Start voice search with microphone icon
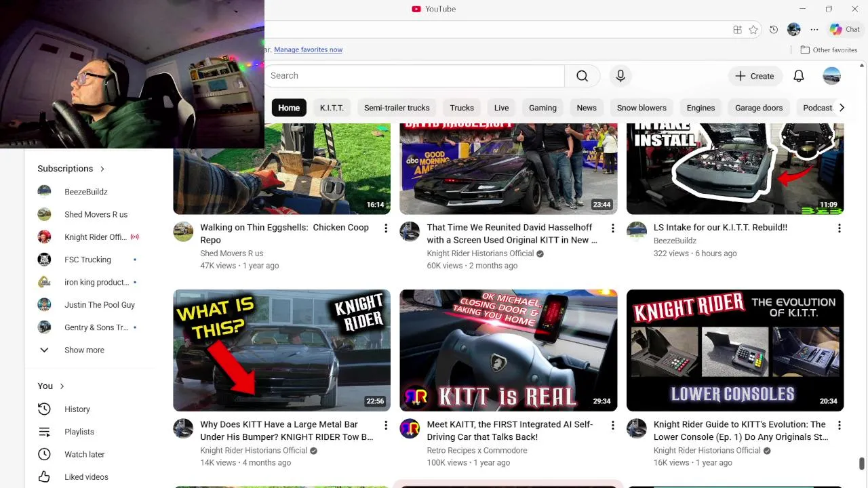 coord(620,76)
